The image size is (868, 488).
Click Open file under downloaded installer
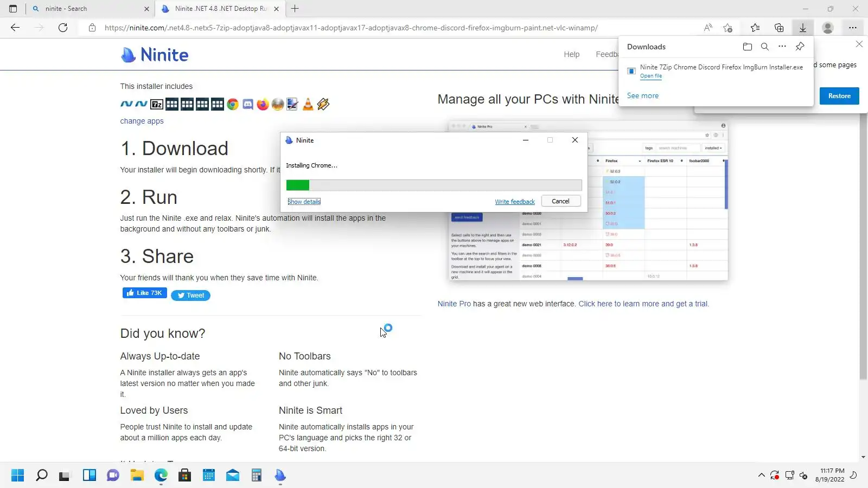pyautogui.click(x=650, y=76)
